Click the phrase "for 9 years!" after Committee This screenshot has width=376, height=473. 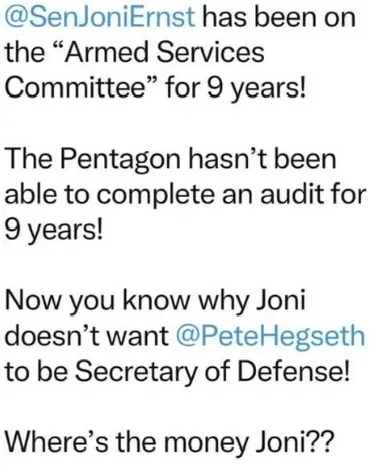[x=235, y=89]
